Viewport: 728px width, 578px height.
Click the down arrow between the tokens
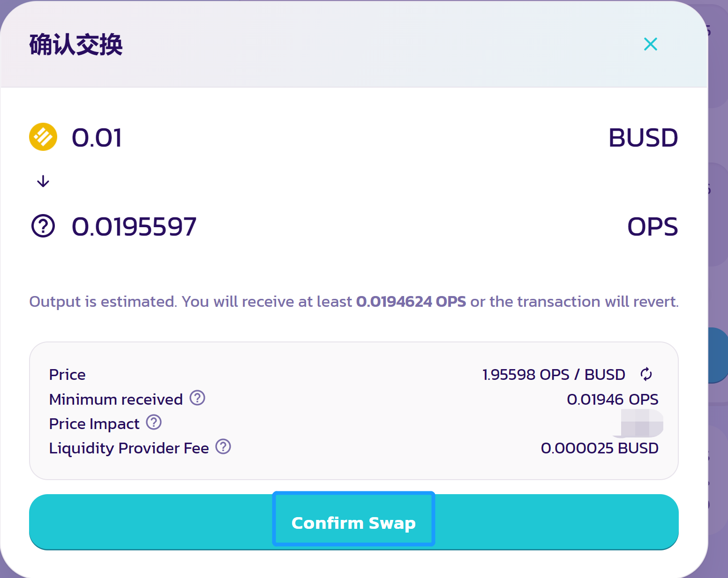pos(43,181)
